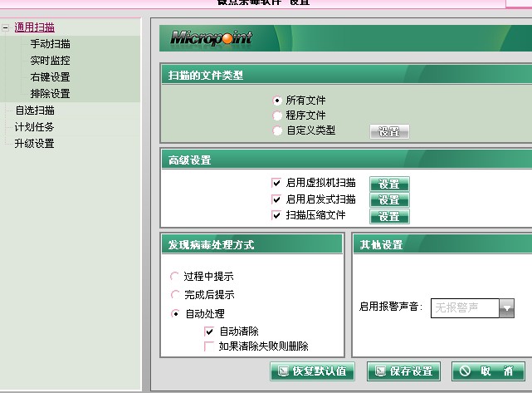Viewport: 532px width, 393px height.
Task: Uncheck the 扫描压缩文件 checkbox
Action: [277, 215]
